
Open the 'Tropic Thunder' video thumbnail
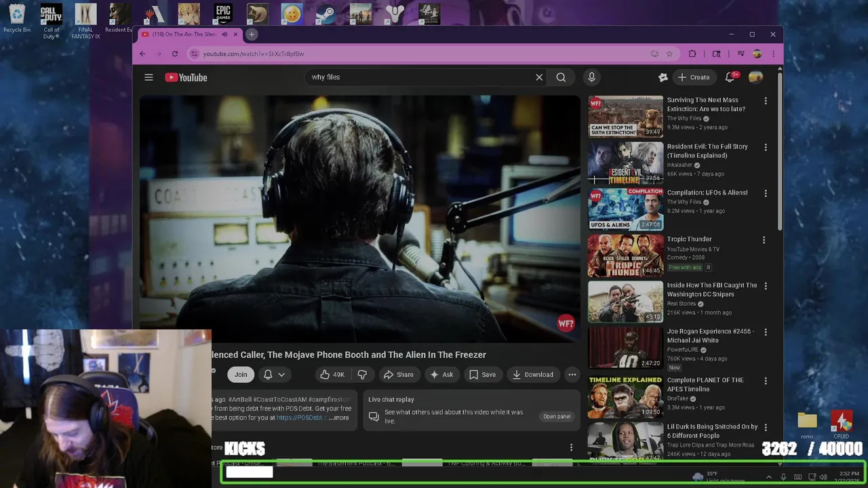click(625, 256)
